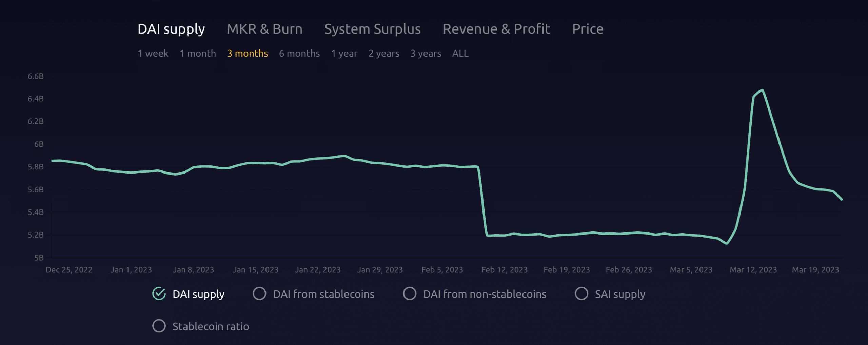The image size is (868, 345).
Task: Select the 1 month time range
Action: [198, 53]
